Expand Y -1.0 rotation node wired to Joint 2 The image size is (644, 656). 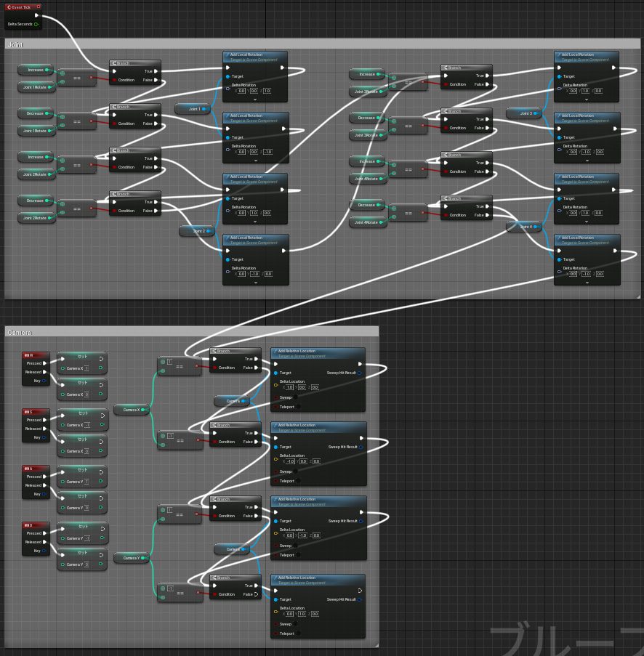255,283
